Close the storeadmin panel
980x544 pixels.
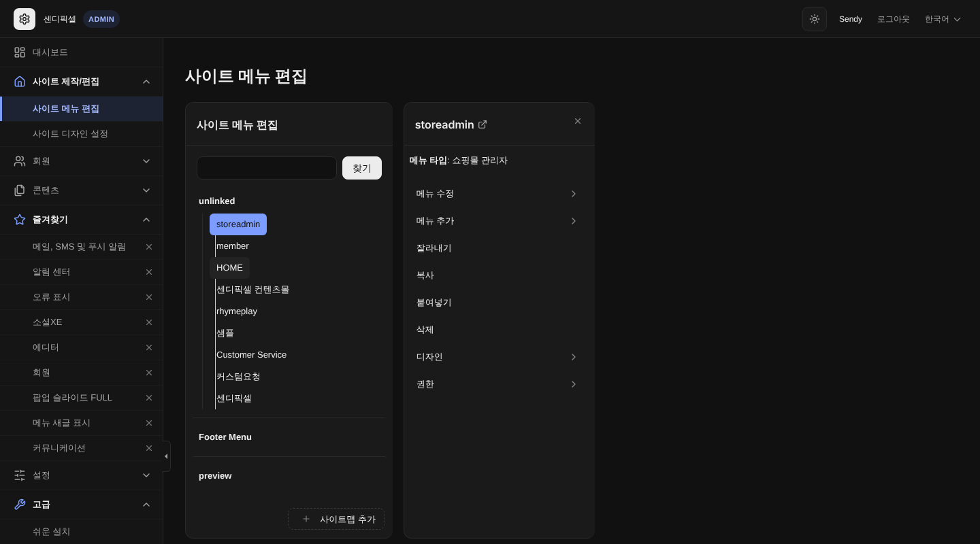click(x=578, y=121)
